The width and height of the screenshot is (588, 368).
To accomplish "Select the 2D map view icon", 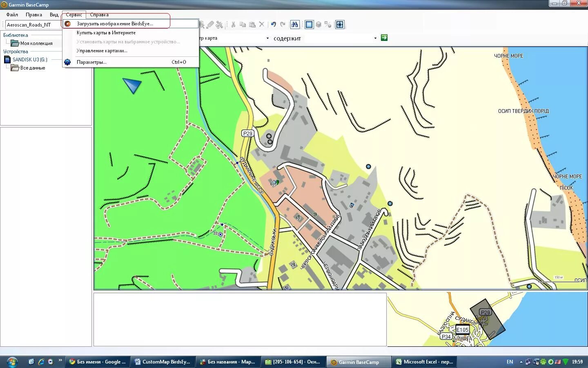I will [309, 25].
